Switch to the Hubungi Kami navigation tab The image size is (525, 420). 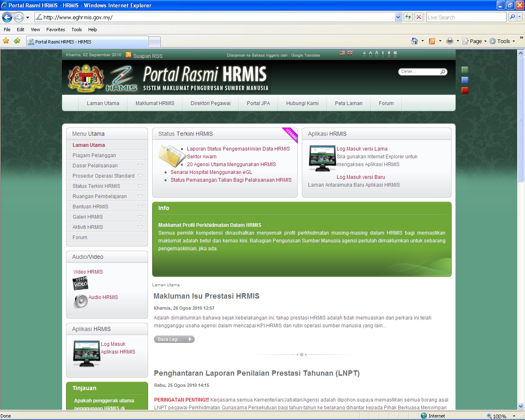point(302,103)
